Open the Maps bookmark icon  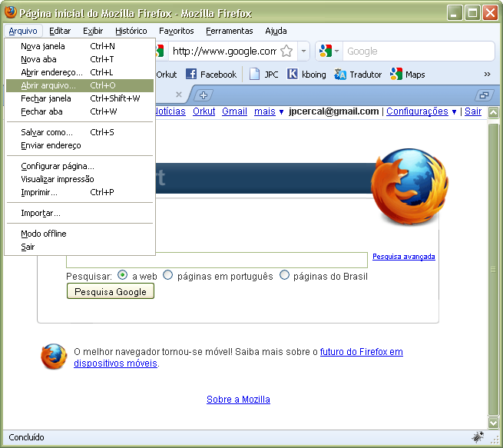[x=395, y=74]
